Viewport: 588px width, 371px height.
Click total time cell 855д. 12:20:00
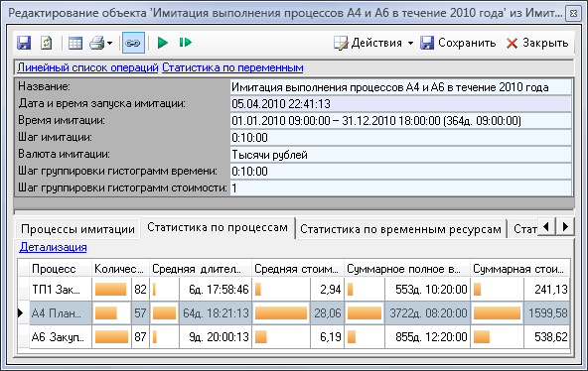pyautogui.click(x=427, y=337)
